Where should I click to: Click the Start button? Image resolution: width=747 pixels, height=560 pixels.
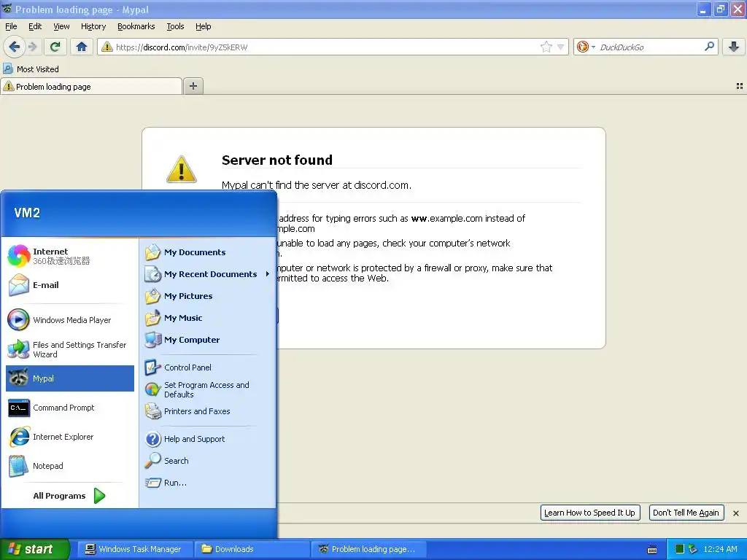point(34,549)
